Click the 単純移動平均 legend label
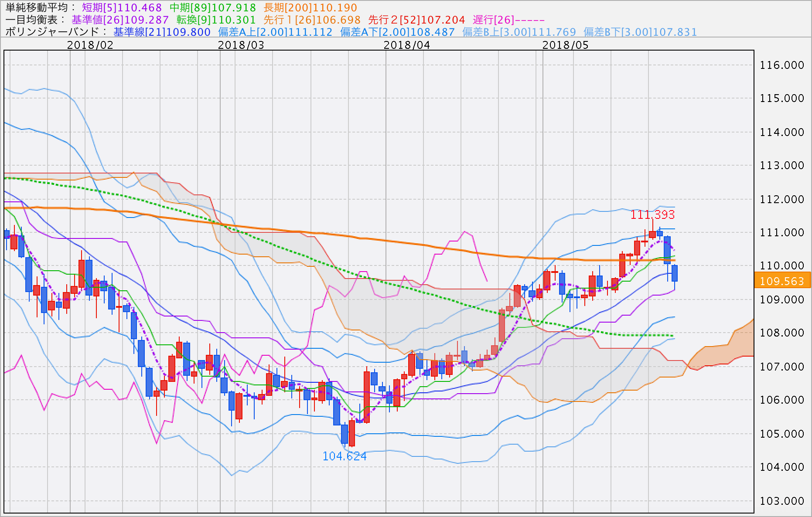 (x=41, y=7)
